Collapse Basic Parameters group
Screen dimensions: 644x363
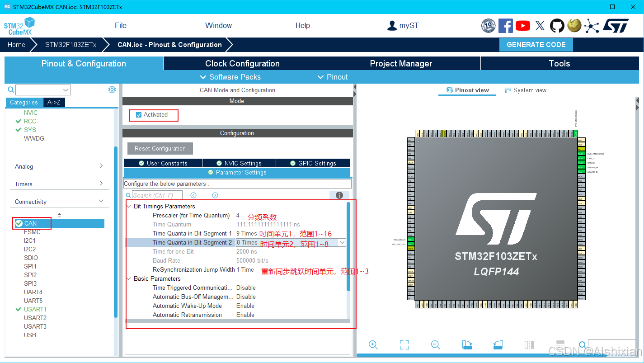[x=129, y=279]
